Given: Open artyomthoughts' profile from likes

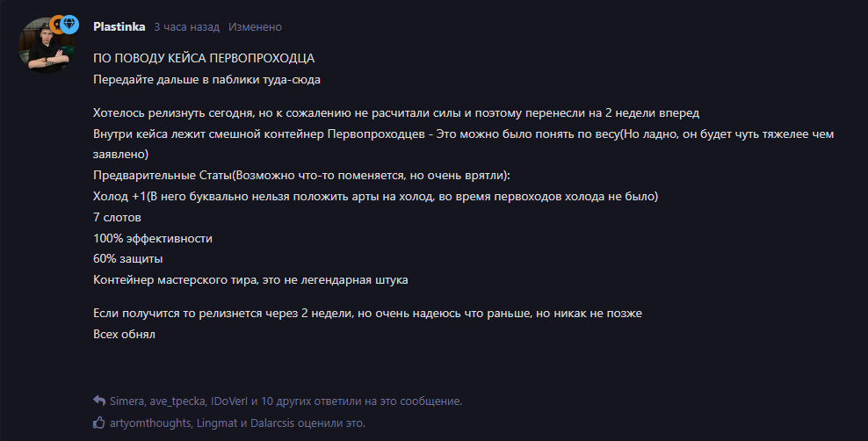Looking at the screenshot, I should click(x=150, y=423).
